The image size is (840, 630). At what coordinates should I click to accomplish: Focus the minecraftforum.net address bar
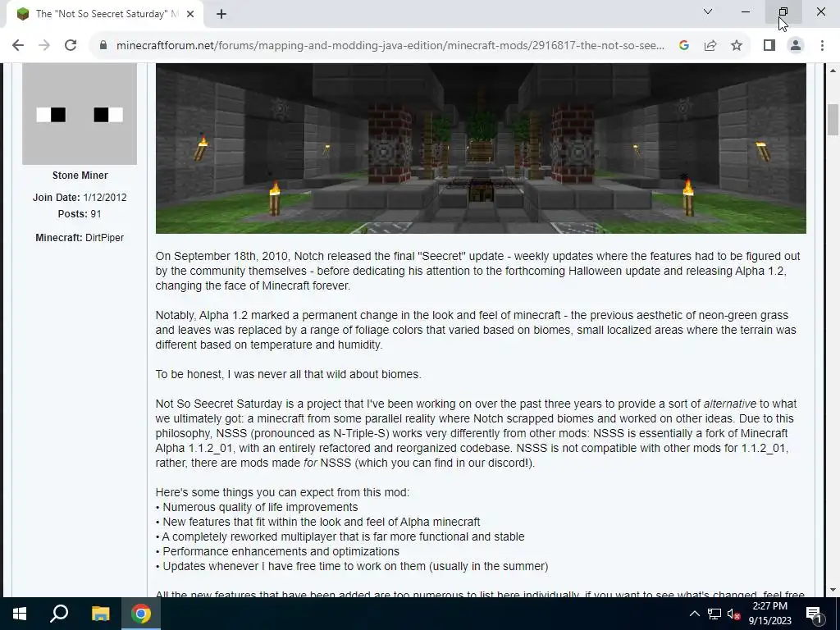tap(390, 46)
